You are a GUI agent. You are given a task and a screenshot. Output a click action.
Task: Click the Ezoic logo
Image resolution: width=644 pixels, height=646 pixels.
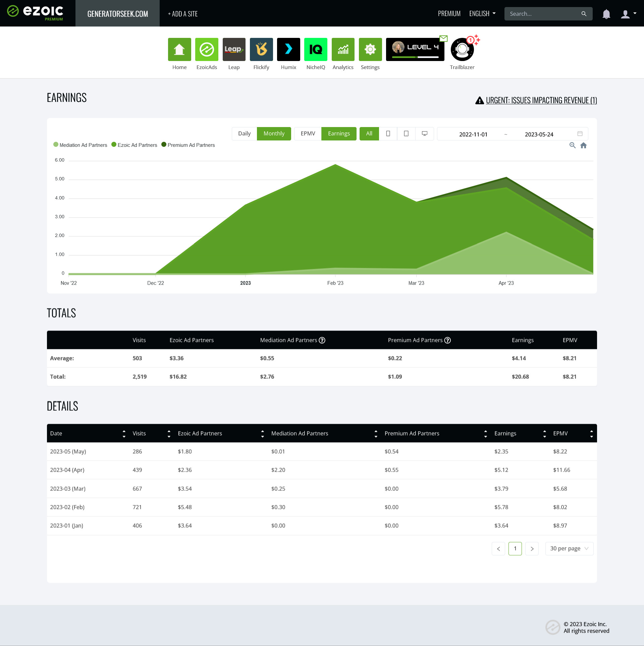[x=35, y=13]
